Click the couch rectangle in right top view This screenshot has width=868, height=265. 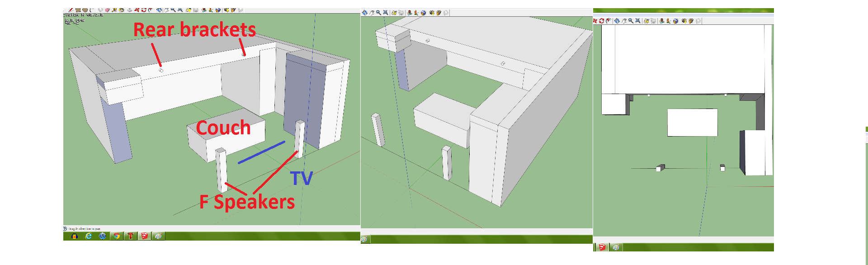(693, 123)
